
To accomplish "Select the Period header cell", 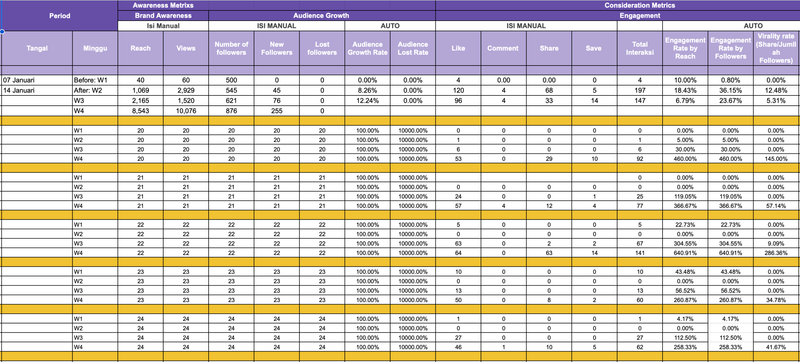I will click(59, 15).
